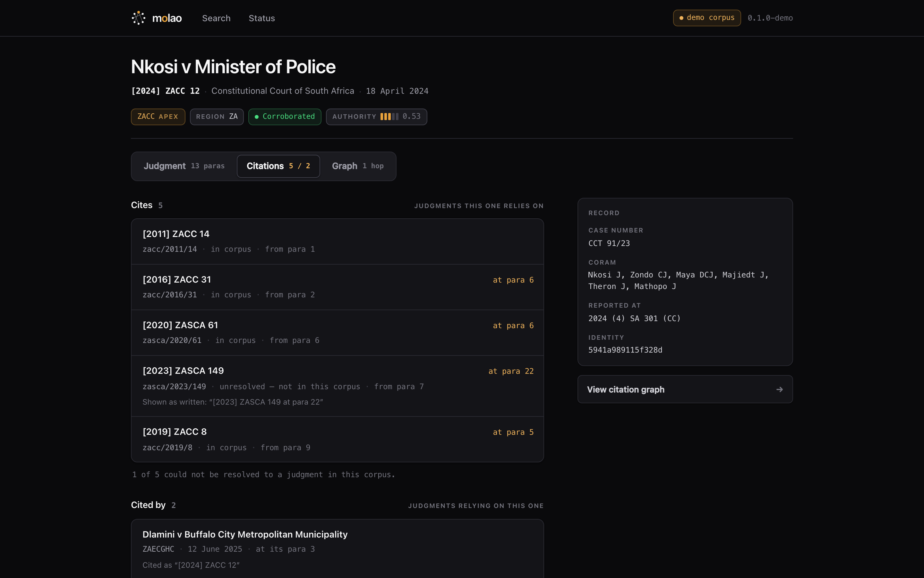Click reported citation 2024 (4) SA 301 (CC)
This screenshot has height=578, width=924.
(x=634, y=318)
